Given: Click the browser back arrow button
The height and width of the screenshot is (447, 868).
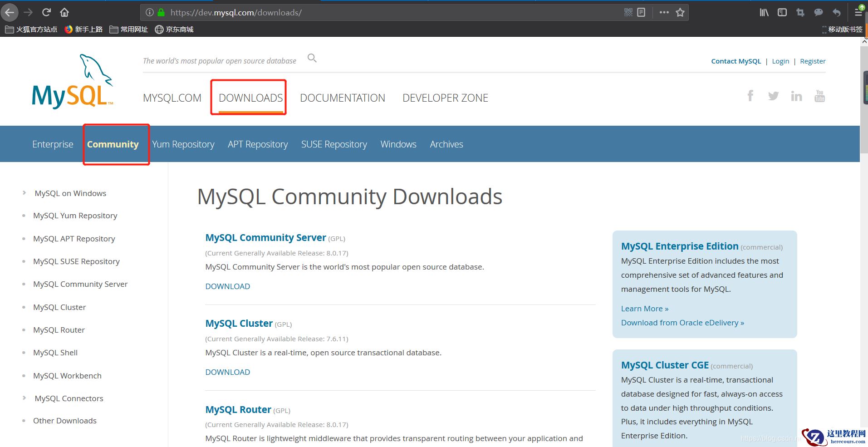Looking at the screenshot, I should (10, 12).
